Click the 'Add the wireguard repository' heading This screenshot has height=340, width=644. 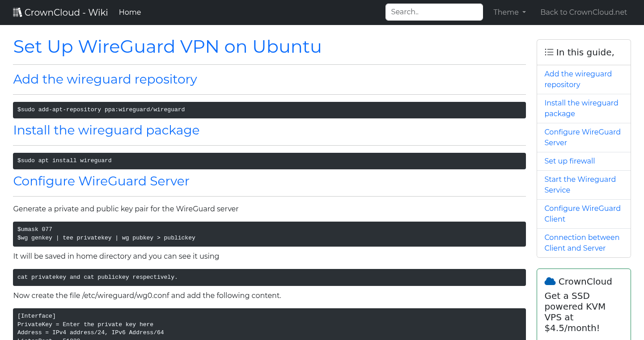pos(105,79)
